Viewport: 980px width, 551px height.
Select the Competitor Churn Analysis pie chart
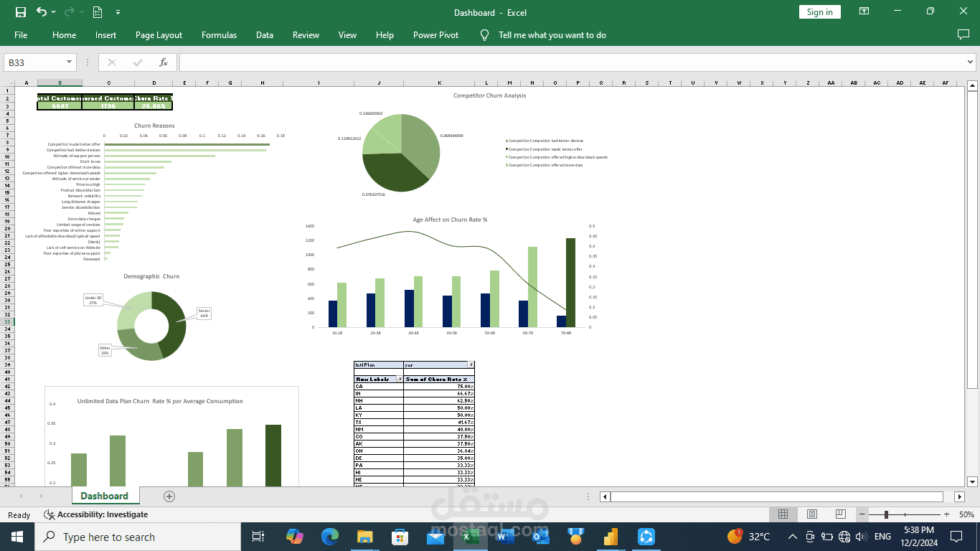pyautogui.click(x=401, y=153)
